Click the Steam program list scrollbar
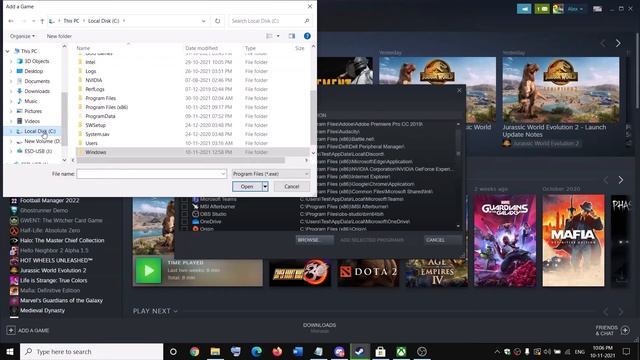 (458, 141)
